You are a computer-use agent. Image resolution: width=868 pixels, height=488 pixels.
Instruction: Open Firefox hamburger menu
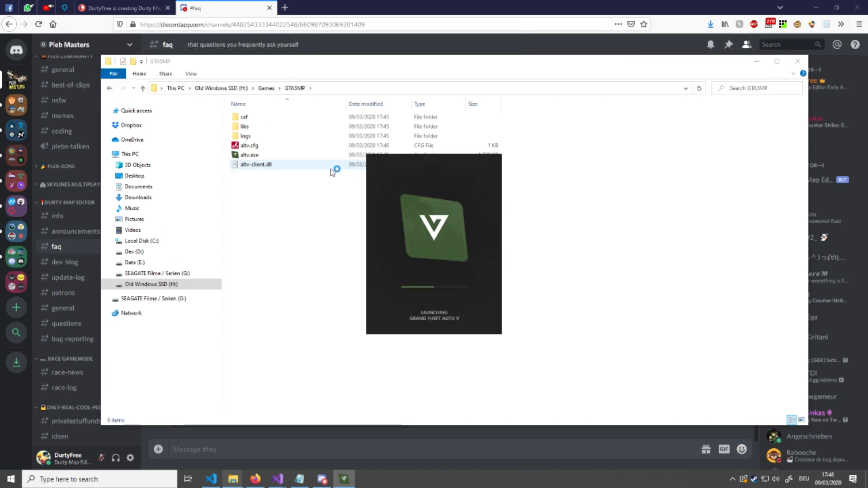859,24
